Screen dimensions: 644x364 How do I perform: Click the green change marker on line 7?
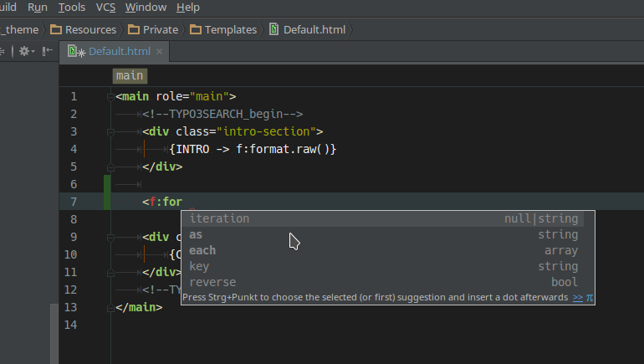106,202
